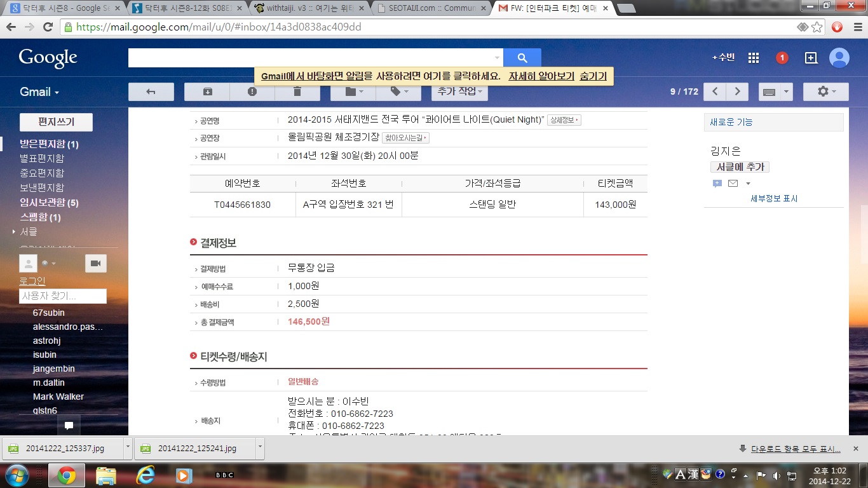Launch Internet Explorer from the taskbar

(146, 475)
